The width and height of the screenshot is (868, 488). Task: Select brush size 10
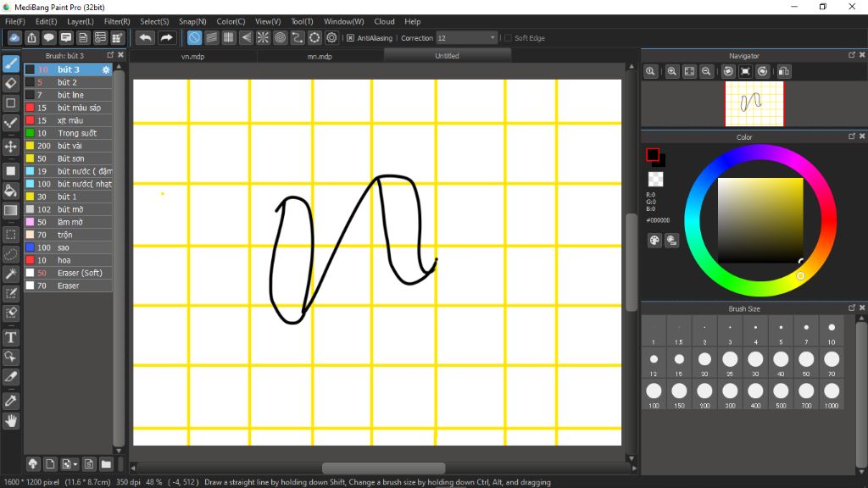[x=832, y=332]
